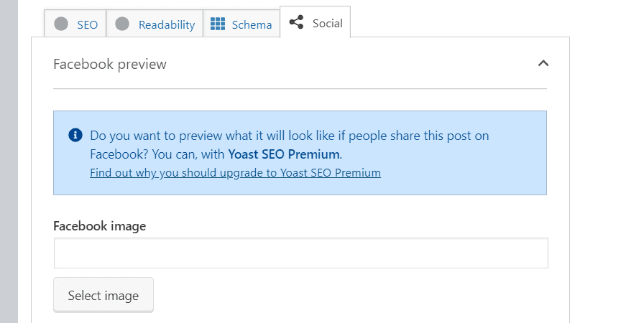Click the Schema grid icon
The height and width of the screenshot is (323, 644).
[x=218, y=24]
